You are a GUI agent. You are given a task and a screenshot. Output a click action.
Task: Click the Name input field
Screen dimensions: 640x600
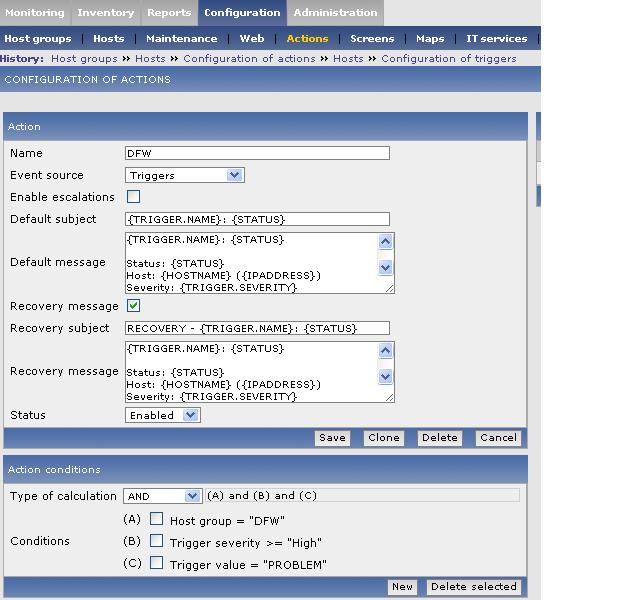(x=257, y=153)
